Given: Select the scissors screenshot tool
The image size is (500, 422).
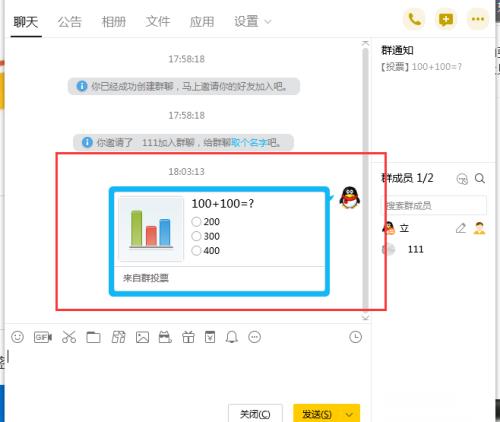Looking at the screenshot, I should point(69,337).
